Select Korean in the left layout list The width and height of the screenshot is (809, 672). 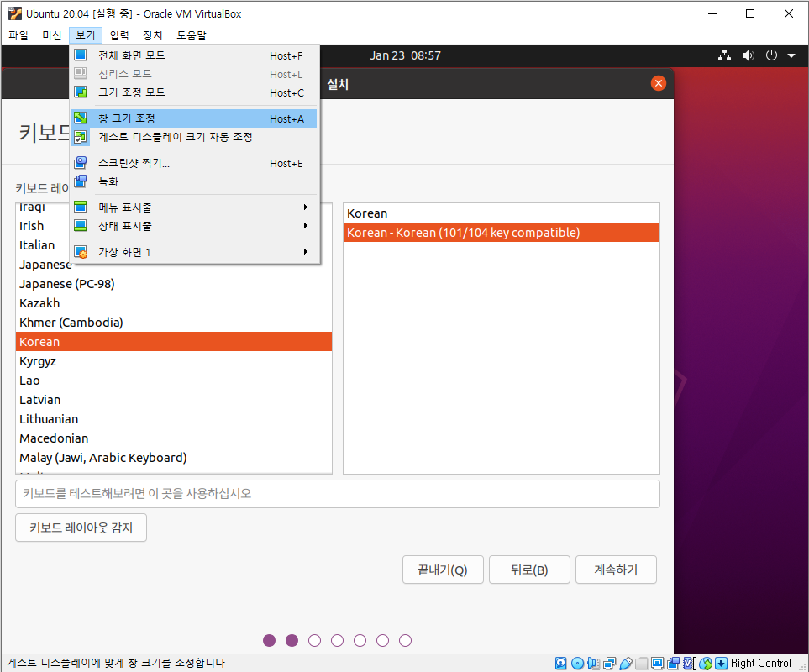click(173, 341)
